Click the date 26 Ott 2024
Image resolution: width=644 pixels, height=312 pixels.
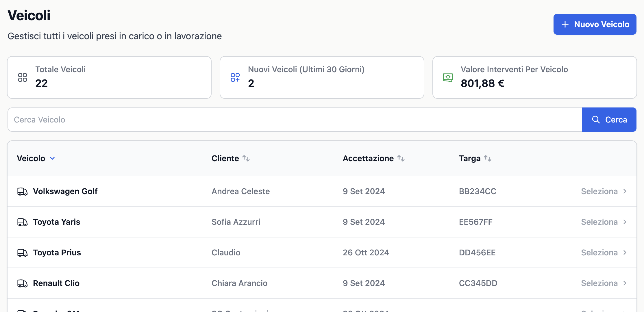(x=366, y=252)
